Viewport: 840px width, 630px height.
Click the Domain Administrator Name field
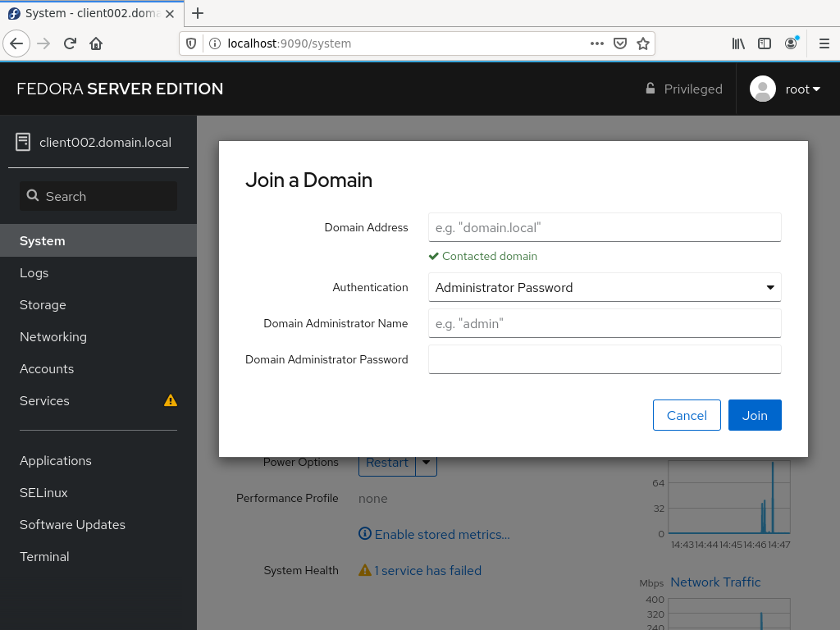[605, 323]
